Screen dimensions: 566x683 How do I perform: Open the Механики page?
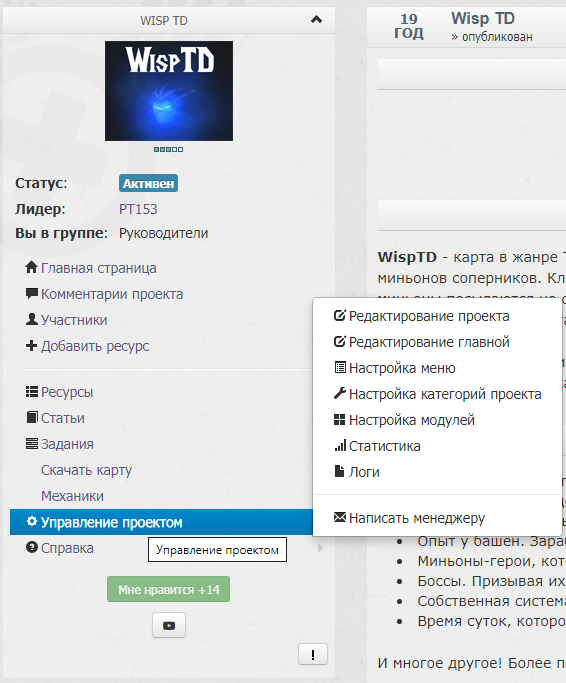tap(72, 496)
